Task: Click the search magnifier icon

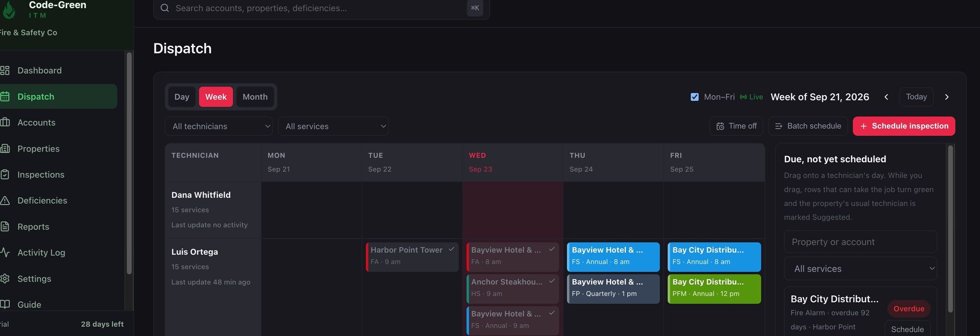Action: click(x=165, y=8)
